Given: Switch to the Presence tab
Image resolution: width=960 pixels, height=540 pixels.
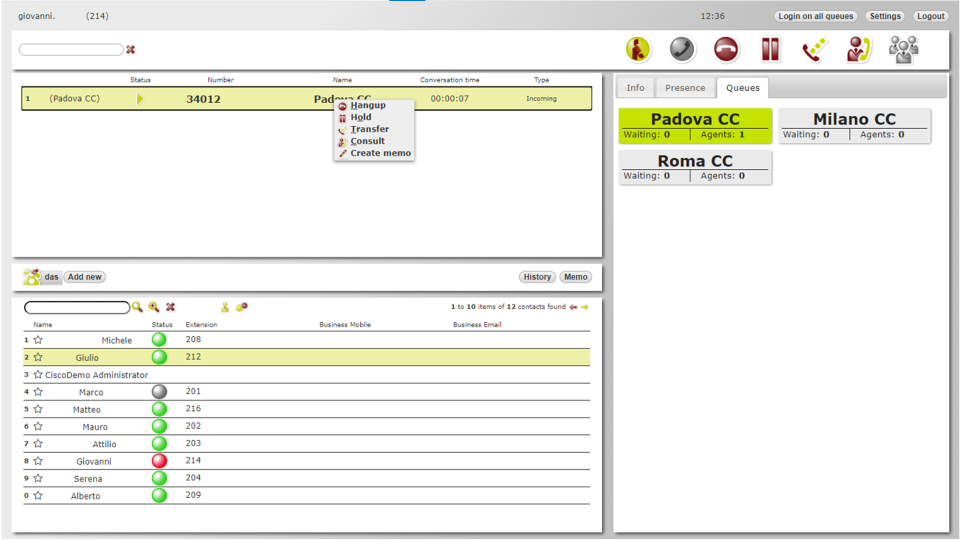Looking at the screenshot, I should 685,88.
